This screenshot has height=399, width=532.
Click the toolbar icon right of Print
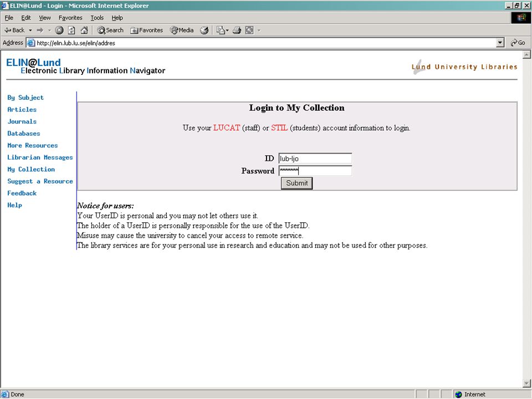[x=249, y=30]
